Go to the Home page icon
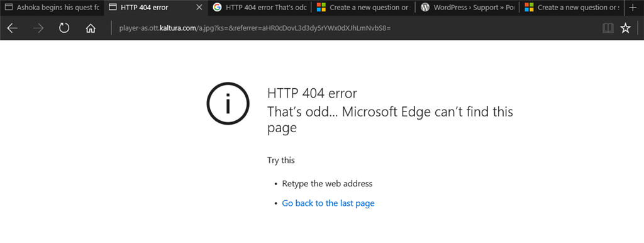The height and width of the screenshot is (243, 644). click(x=91, y=28)
